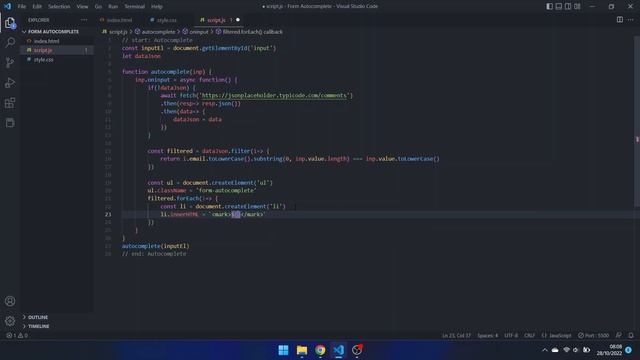The image size is (640, 360).
Task: Open Explorer views and more actions ellipsis
Action: [x=84, y=20]
